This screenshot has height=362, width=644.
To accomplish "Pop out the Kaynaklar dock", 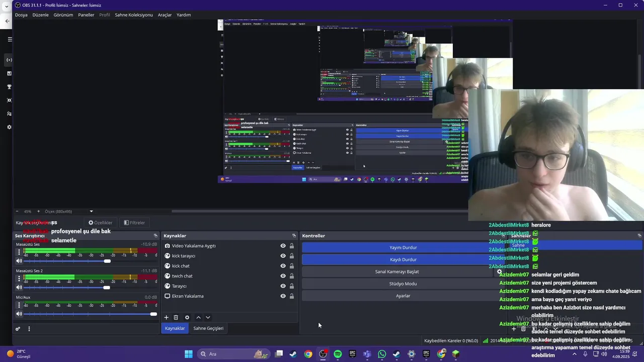I will [x=294, y=236].
